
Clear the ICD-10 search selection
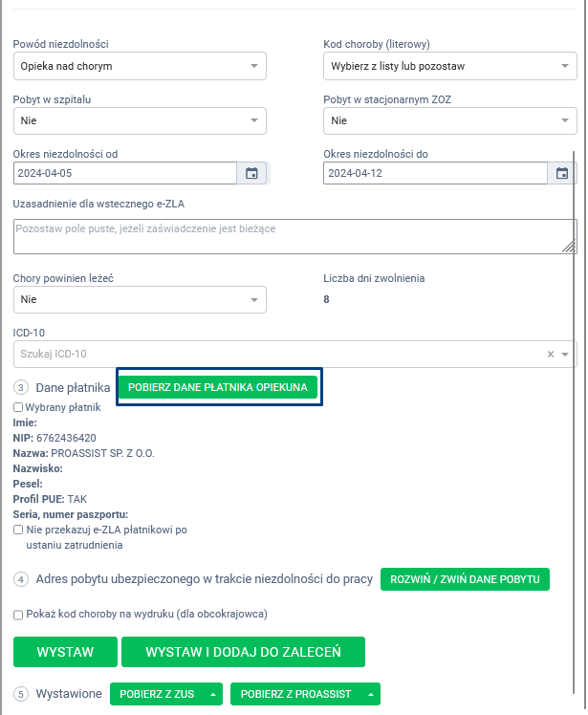point(550,354)
